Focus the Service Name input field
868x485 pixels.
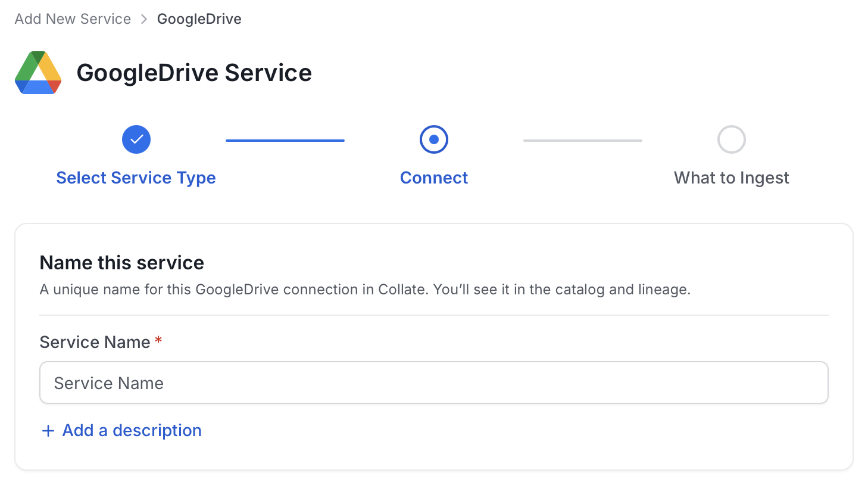pyautogui.click(x=434, y=383)
